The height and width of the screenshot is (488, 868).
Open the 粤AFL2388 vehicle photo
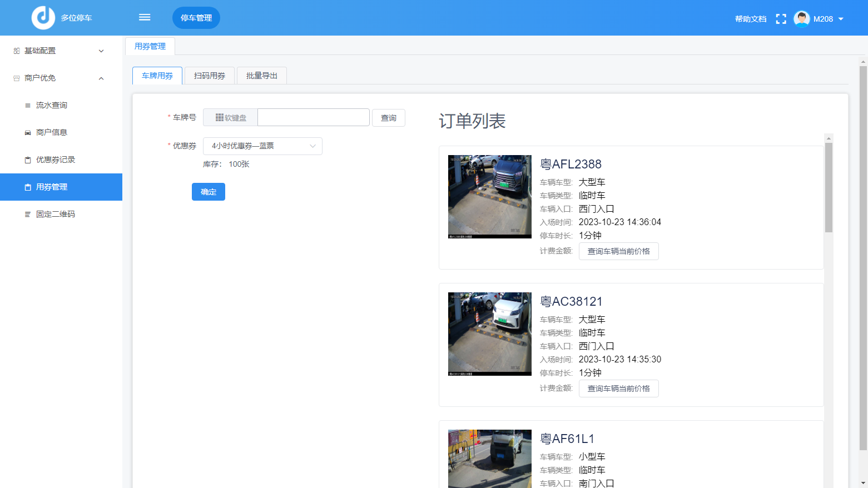coord(490,197)
